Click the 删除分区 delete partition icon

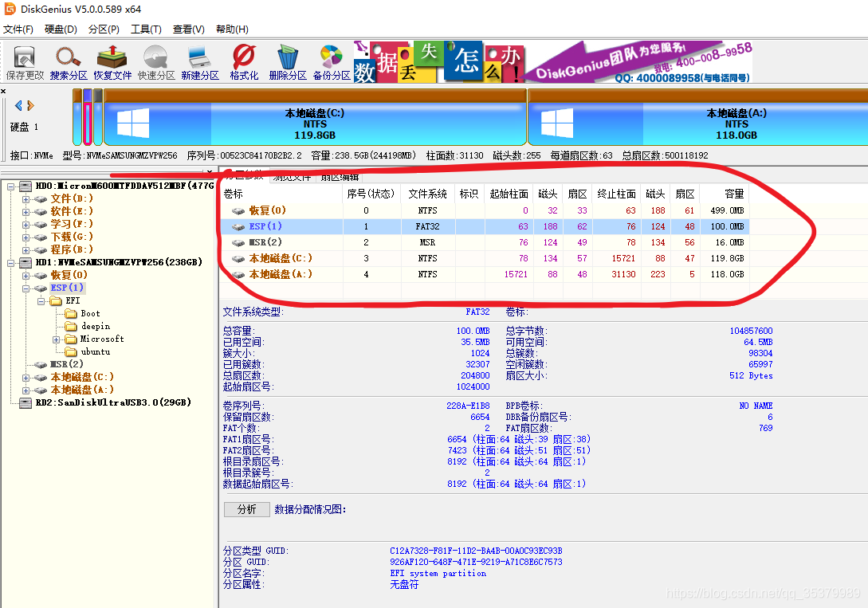pyautogui.click(x=287, y=62)
